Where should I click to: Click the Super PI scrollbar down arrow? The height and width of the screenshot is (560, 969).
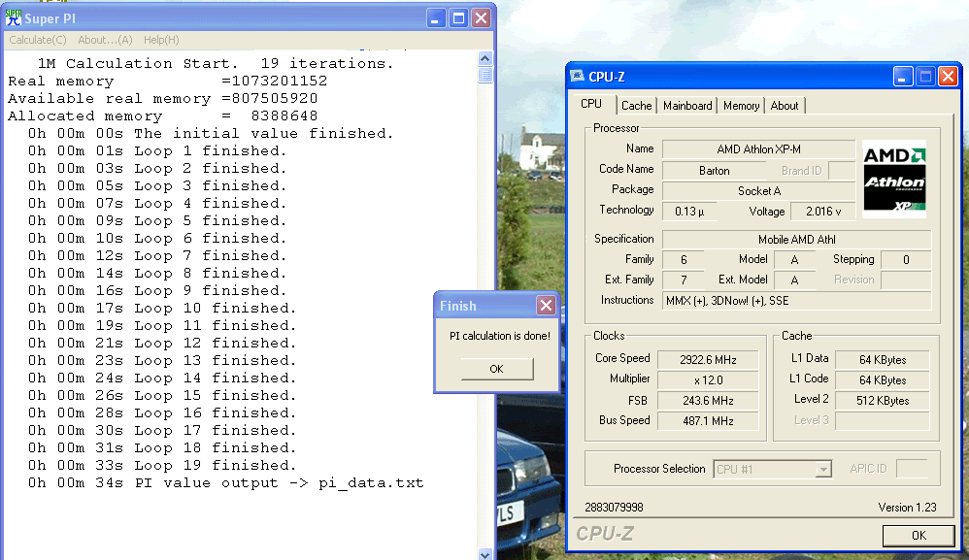click(x=485, y=554)
